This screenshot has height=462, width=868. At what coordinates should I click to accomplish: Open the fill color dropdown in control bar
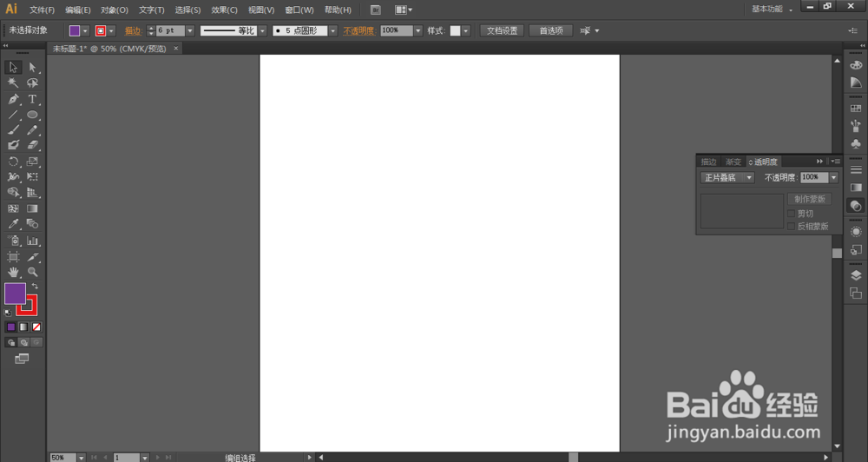click(x=85, y=31)
